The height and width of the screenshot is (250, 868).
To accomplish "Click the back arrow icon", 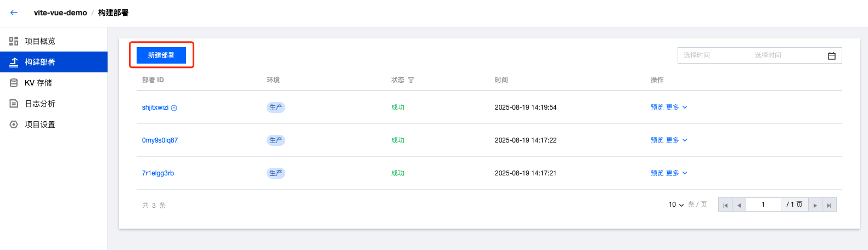I will point(14,13).
